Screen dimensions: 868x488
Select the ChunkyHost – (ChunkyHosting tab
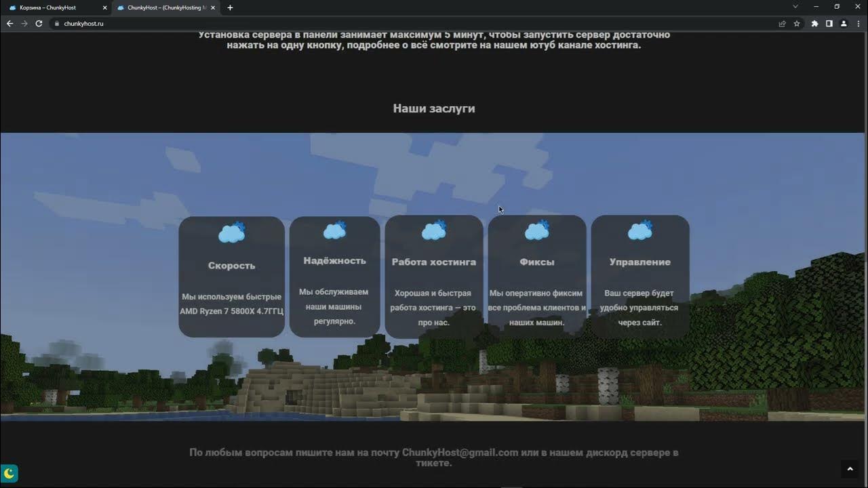[x=167, y=7]
